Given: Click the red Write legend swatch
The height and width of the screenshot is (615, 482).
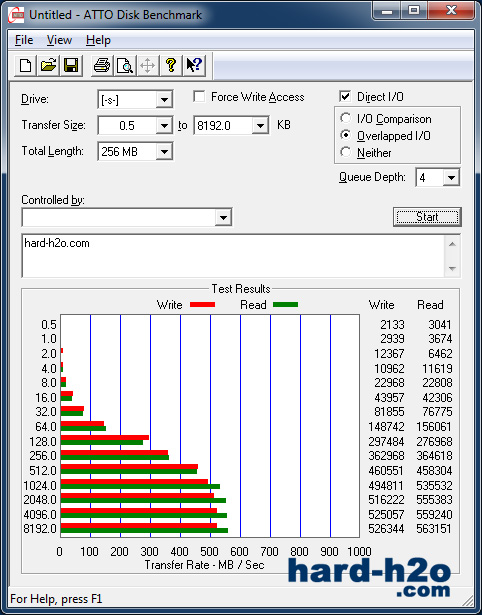Looking at the screenshot, I should coord(202,304).
